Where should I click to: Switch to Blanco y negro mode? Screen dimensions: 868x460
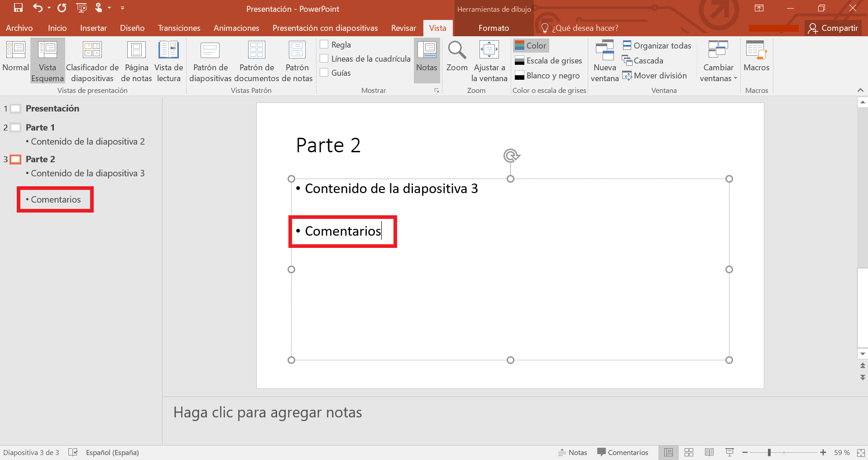tap(547, 76)
